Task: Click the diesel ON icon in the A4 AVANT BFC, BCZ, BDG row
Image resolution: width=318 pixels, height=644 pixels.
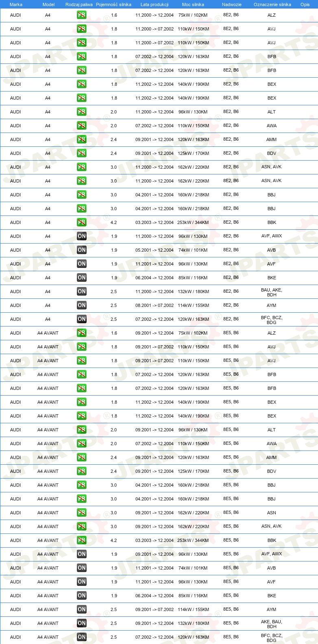Action: [x=82, y=637]
